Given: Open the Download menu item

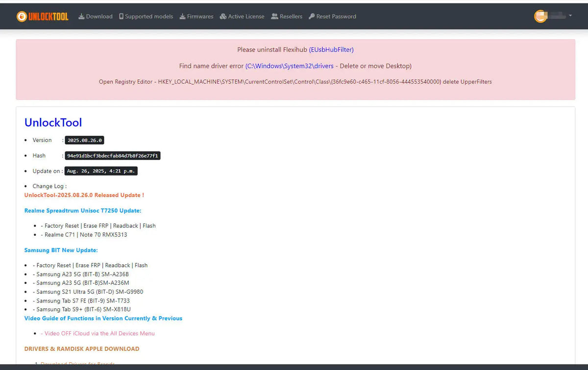Looking at the screenshot, I should pyautogui.click(x=96, y=16).
